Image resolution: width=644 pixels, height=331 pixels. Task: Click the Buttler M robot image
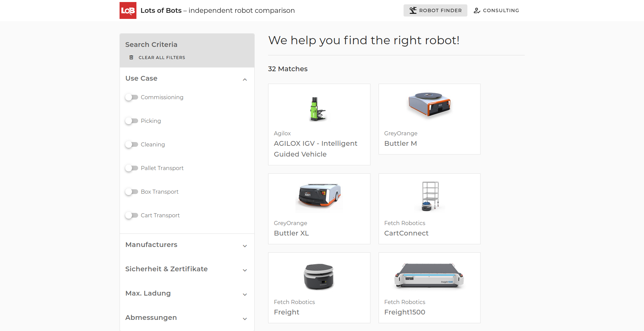(429, 105)
